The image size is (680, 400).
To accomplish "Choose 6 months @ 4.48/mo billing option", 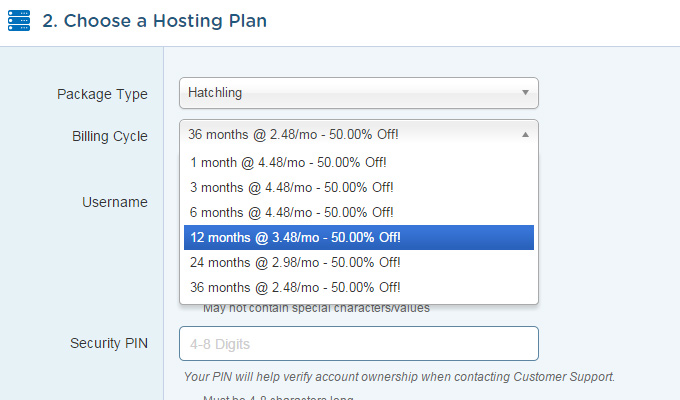I will click(359, 213).
